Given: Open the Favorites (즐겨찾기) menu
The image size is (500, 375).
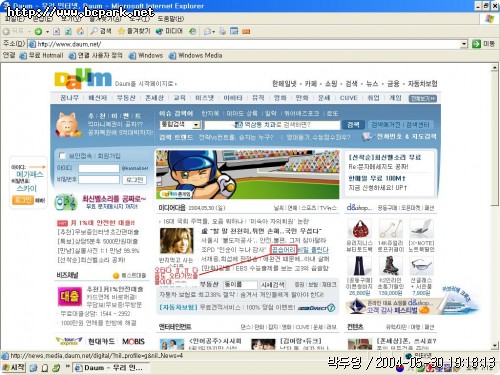Looking at the screenshot, I should (106, 19).
